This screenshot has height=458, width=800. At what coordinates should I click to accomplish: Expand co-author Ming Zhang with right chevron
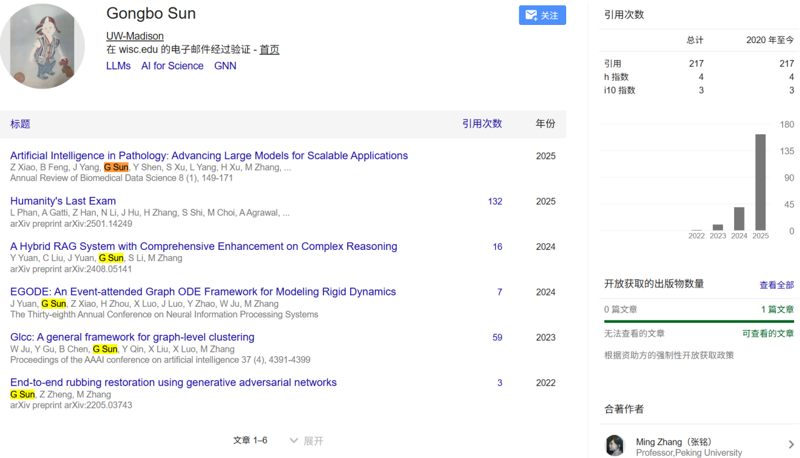pyautogui.click(x=791, y=444)
